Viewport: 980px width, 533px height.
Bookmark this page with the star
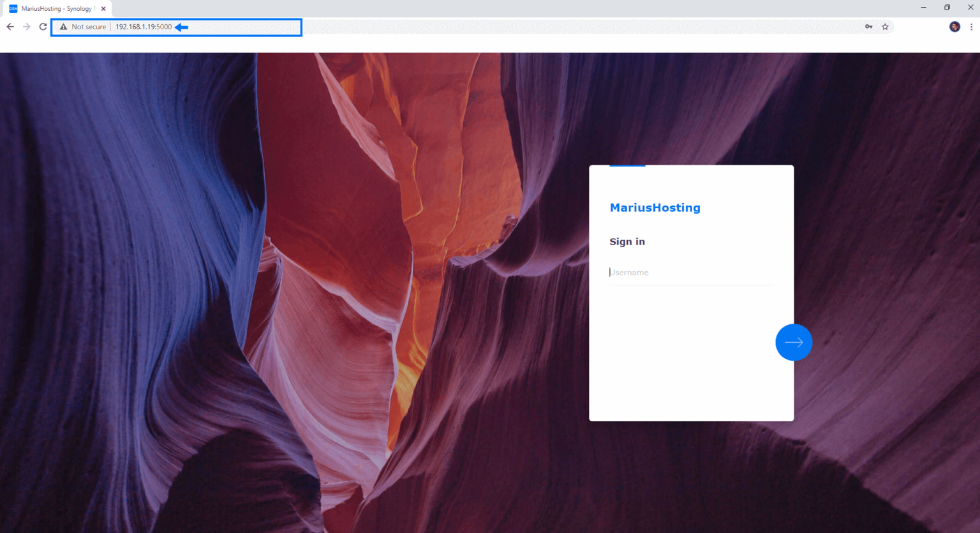(x=885, y=27)
